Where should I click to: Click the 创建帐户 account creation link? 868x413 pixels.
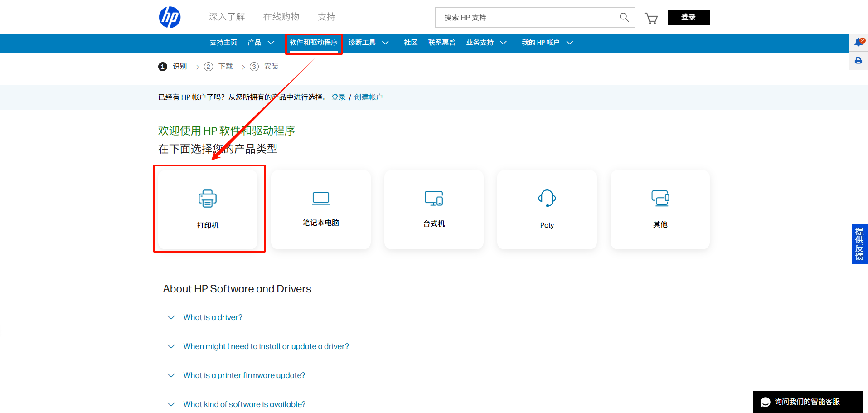point(369,97)
